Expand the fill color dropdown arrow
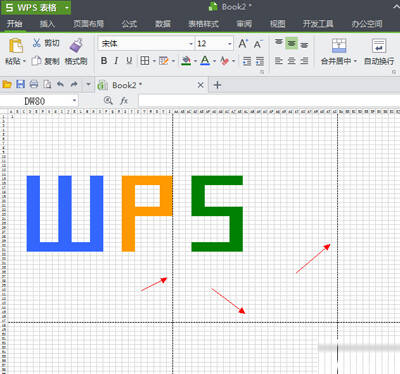 (x=195, y=61)
